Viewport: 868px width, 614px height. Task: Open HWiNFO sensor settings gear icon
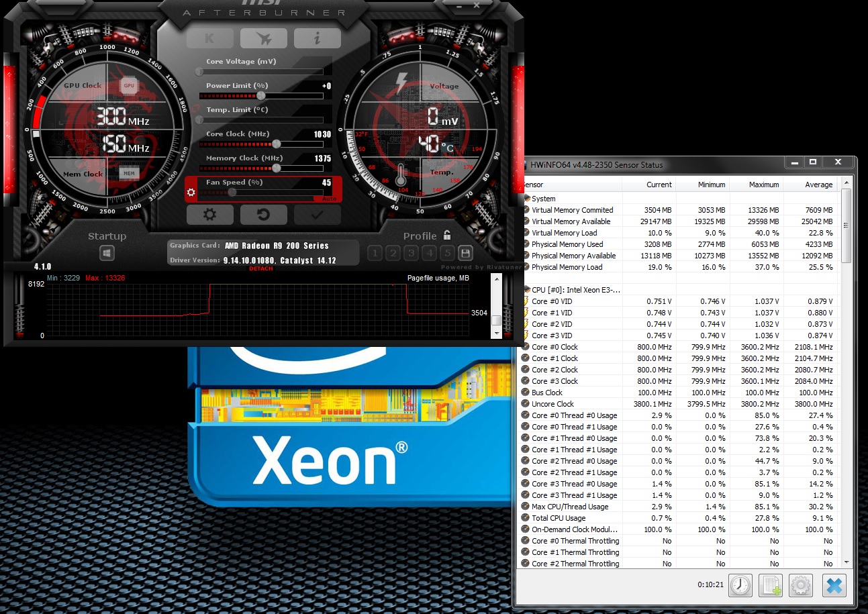tap(800, 585)
